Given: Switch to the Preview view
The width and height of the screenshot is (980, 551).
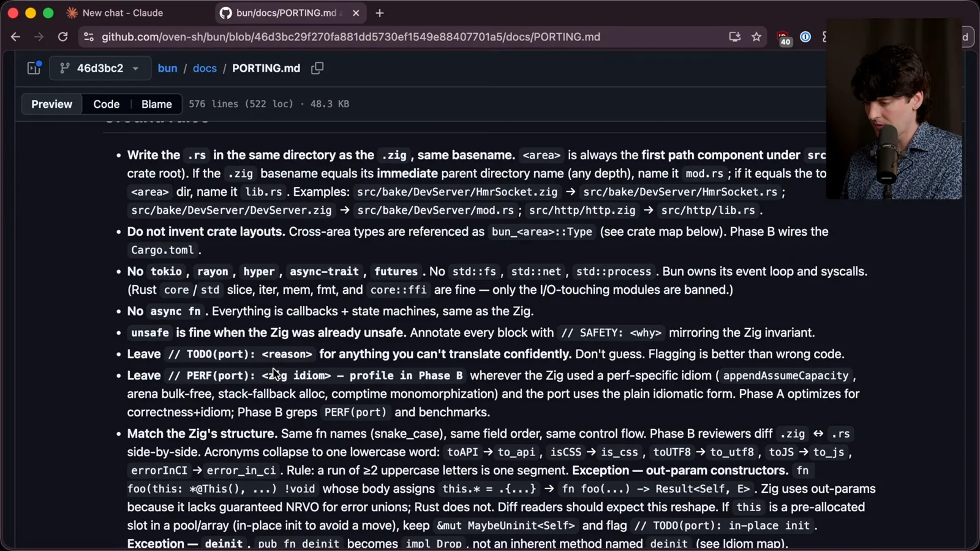Looking at the screenshot, I should (x=52, y=104).
